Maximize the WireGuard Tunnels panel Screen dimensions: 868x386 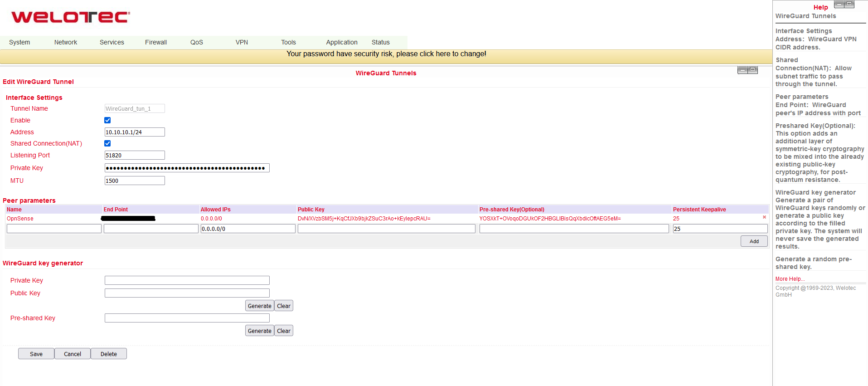coord(753,70)
